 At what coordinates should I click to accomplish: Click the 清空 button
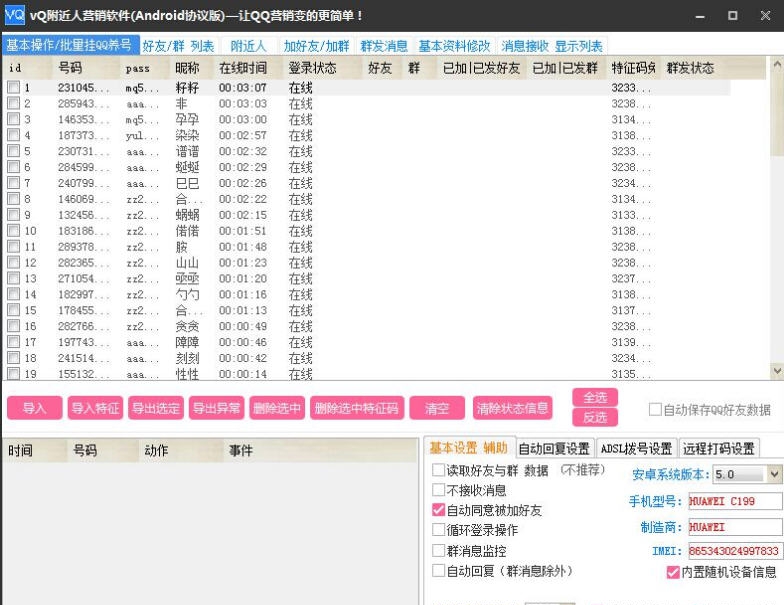pos(437,408)
